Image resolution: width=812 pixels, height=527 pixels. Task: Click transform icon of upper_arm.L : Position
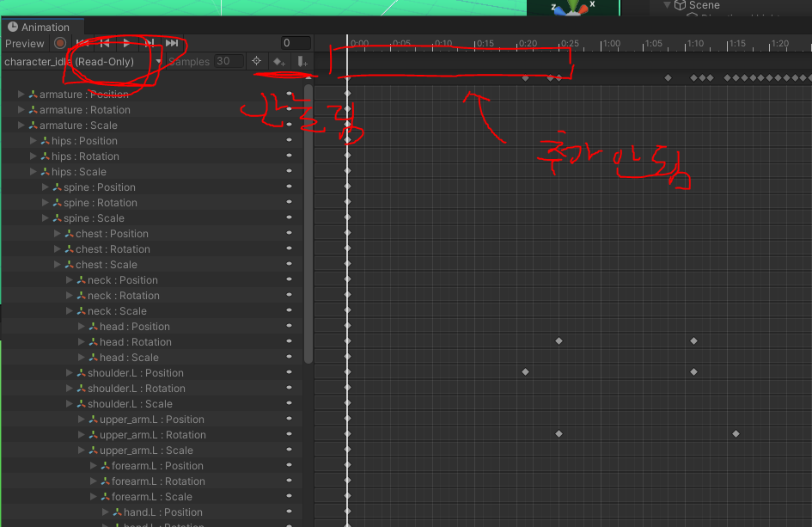pyautogui.click(x=93, y=420)
